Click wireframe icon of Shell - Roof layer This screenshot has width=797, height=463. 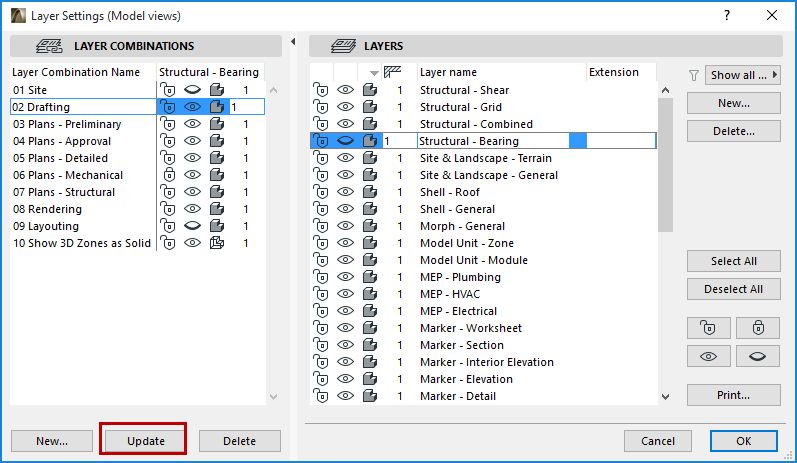pos(370,192)
